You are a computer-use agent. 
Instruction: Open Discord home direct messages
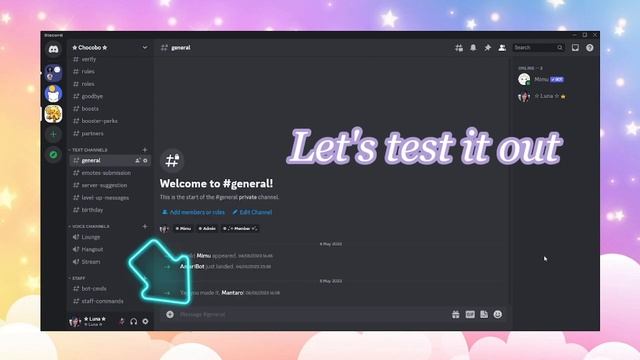pyautogui.click(x=53, y=49)
